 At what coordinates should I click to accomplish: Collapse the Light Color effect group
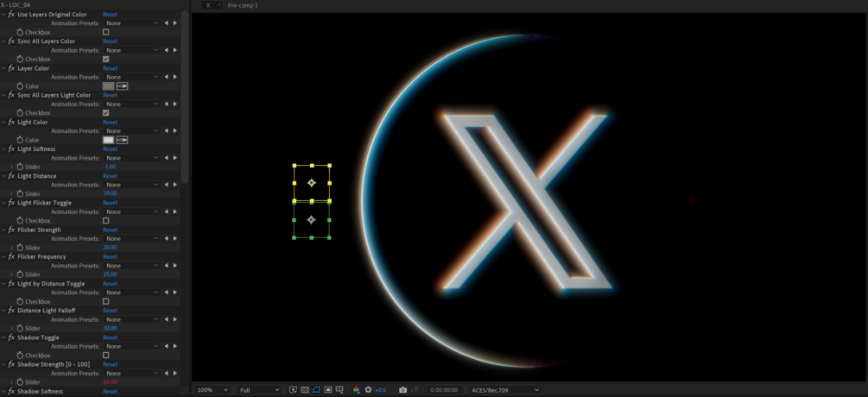pos(3,123)
